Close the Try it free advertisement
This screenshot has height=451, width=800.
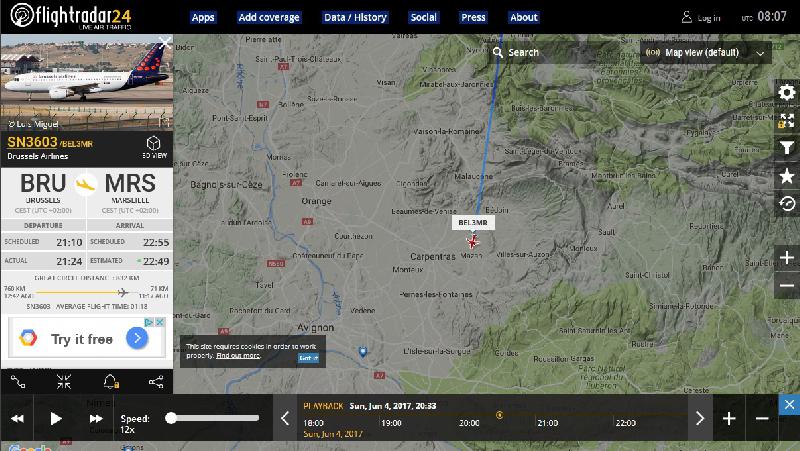pos(160,322)
